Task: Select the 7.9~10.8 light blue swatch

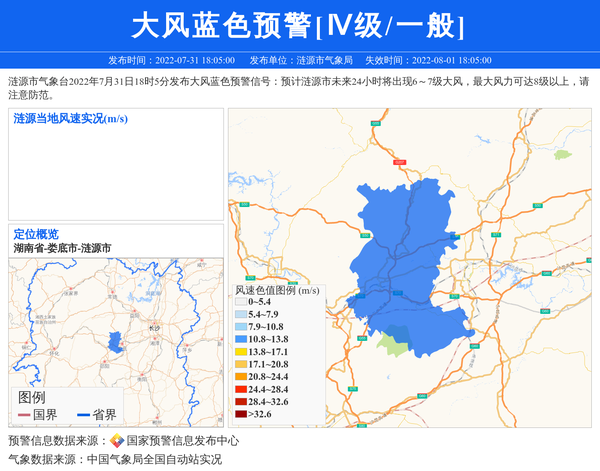Action: coord(240,327)
